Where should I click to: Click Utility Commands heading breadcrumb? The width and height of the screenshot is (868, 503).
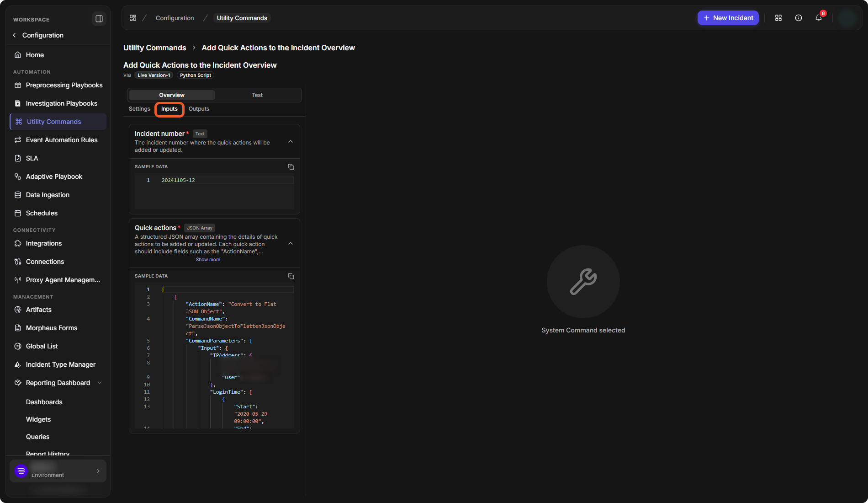pos(155,48)
